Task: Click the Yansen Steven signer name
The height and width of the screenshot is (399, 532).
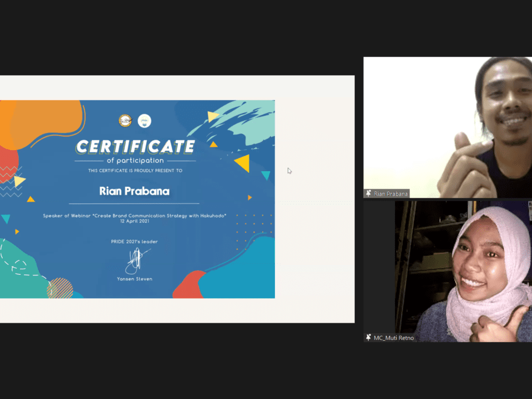Action: click(x=135, y=279)
